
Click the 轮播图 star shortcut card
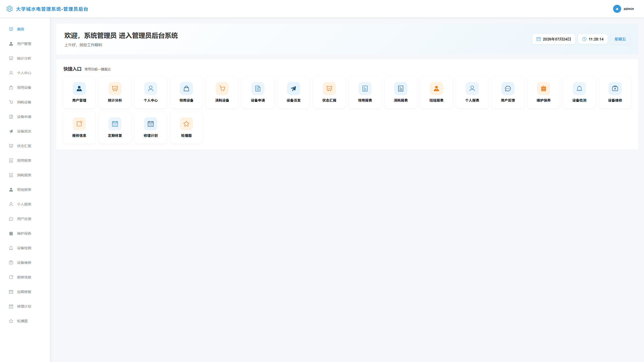pyautogui.click(x=186, y=128)
